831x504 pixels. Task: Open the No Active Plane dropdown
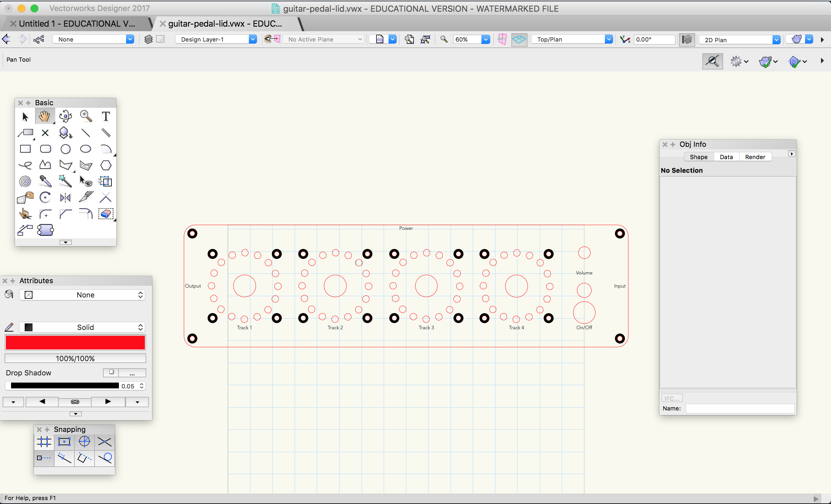click(324, 39)
